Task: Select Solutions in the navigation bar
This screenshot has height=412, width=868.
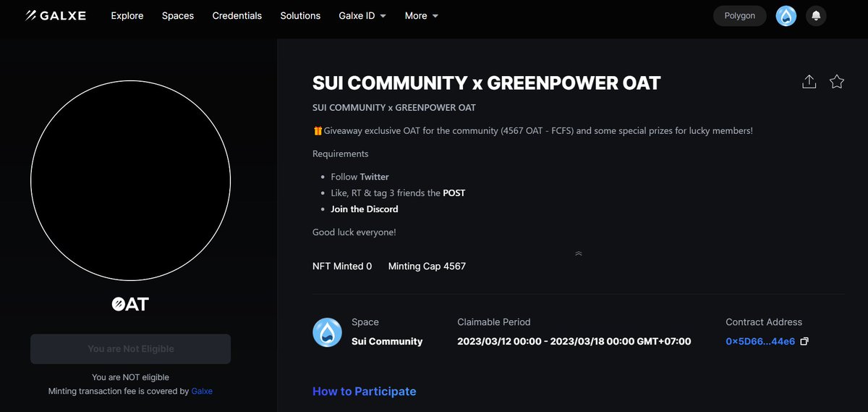Action: (x=300, y=15)
